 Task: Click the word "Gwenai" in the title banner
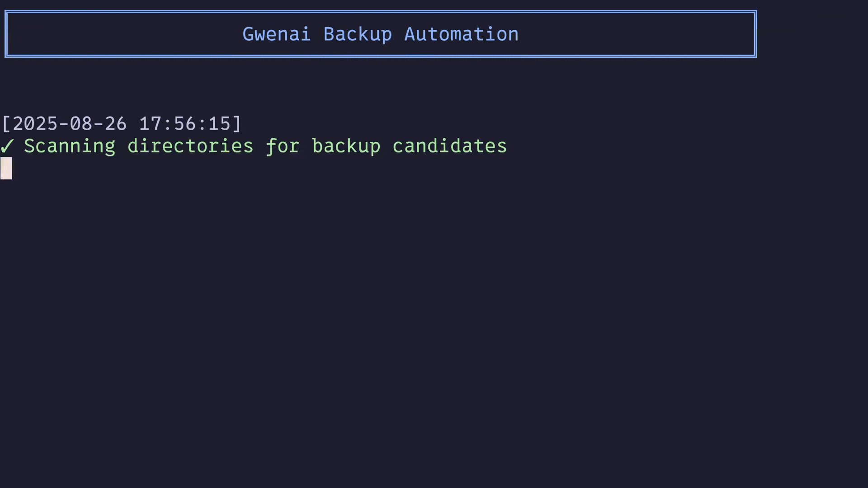click(x=276, y=34)
